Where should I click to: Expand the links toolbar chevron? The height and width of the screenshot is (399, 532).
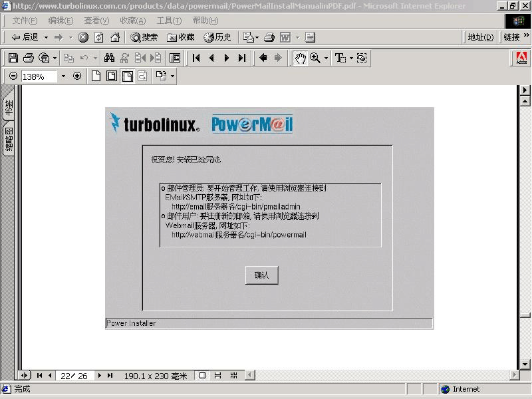click(x=526, y=35)
